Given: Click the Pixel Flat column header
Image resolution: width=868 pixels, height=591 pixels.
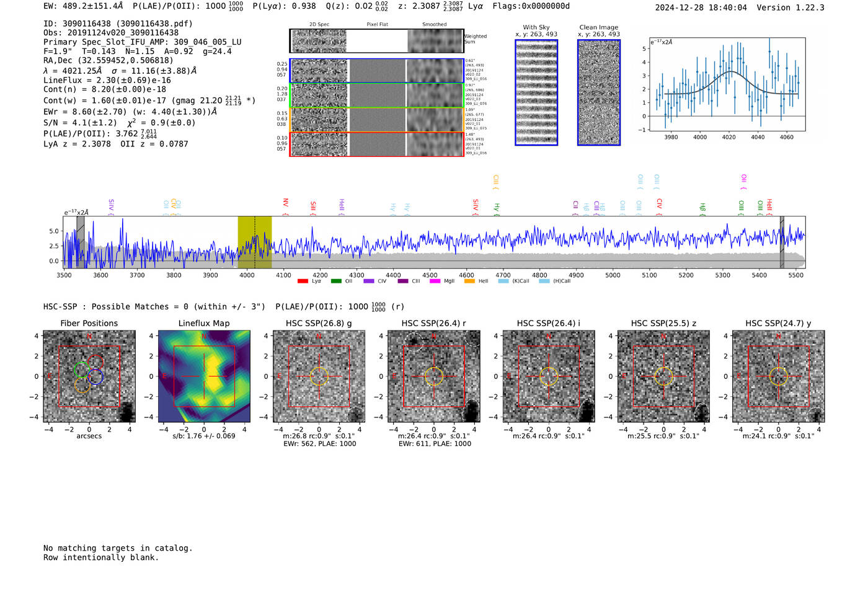Looking at the screenshot, I should click(377, 25).
